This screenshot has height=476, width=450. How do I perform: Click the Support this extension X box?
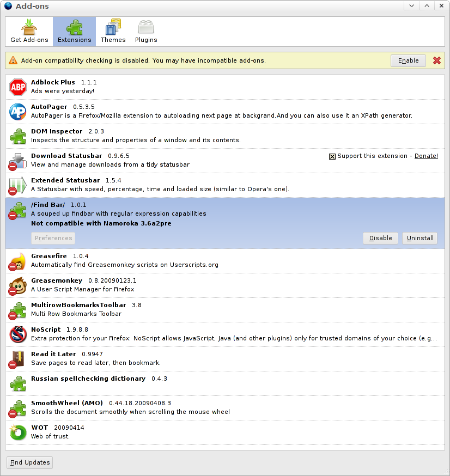332,156
